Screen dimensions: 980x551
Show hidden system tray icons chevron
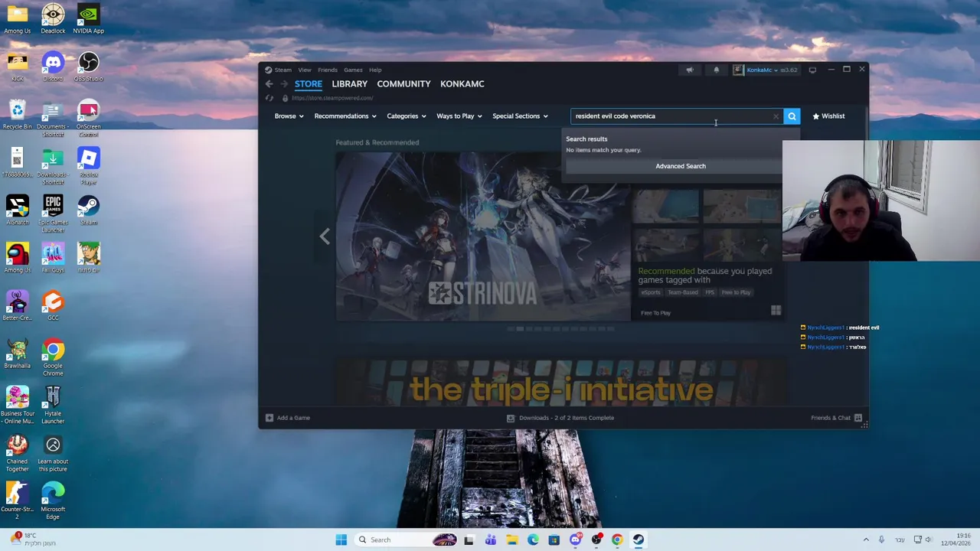867,540
